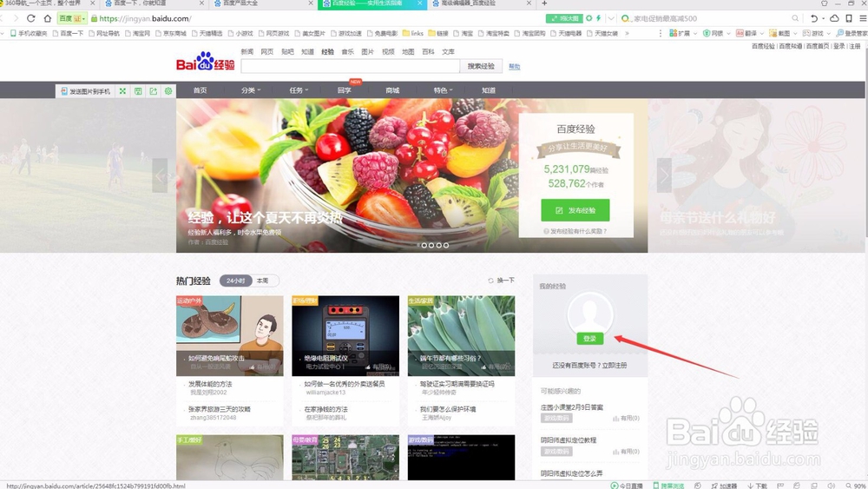The image size is (868, 489).
Task: Show previous banner slide arrow
Action: coord(160,175)
